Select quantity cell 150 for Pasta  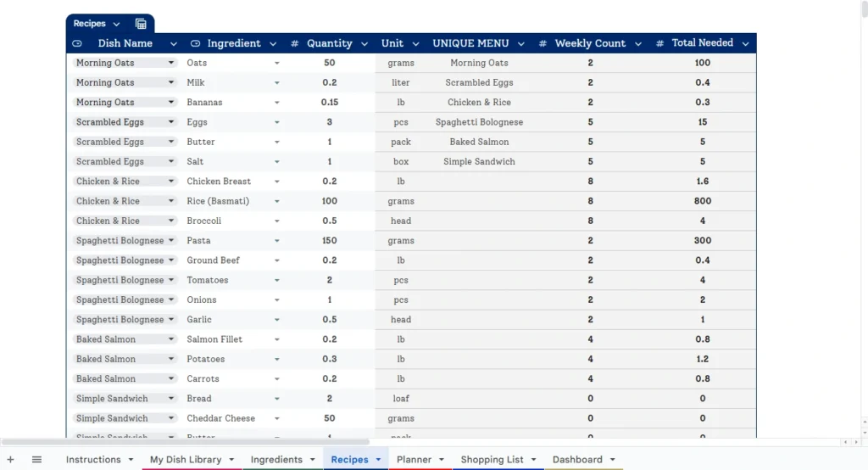[x=330, y=241]
